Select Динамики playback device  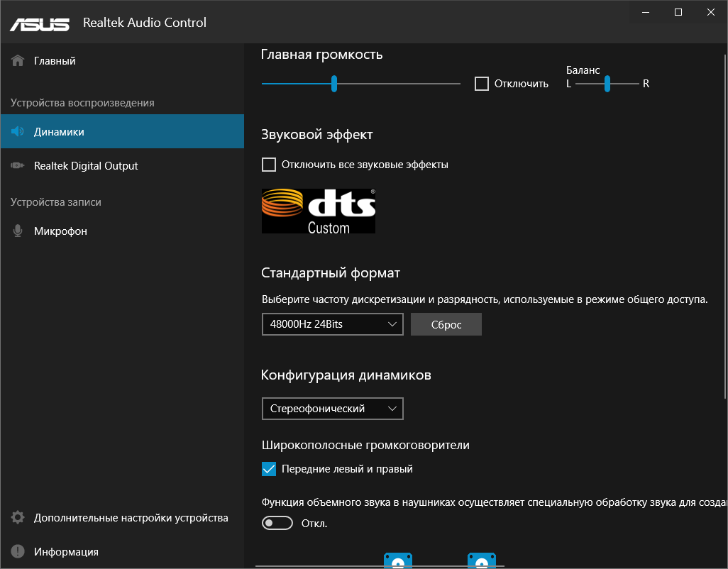122,131
